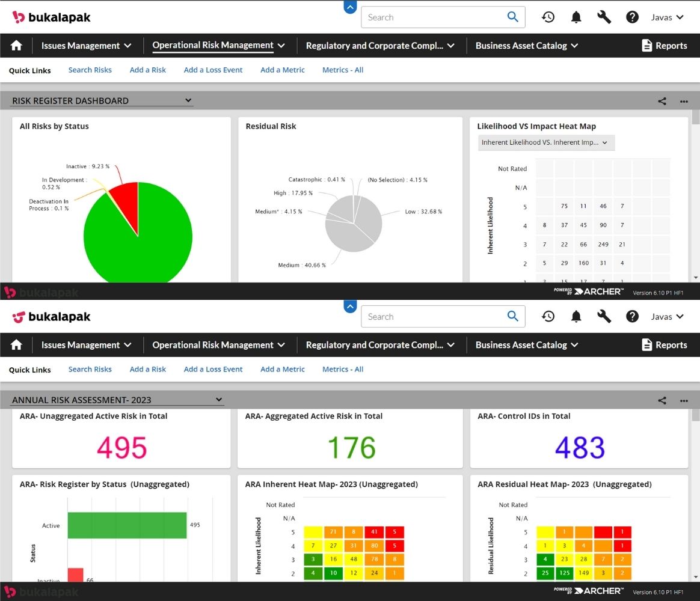Click the 483 Control IDs total
Screen dimensions: 700x601
580,448
